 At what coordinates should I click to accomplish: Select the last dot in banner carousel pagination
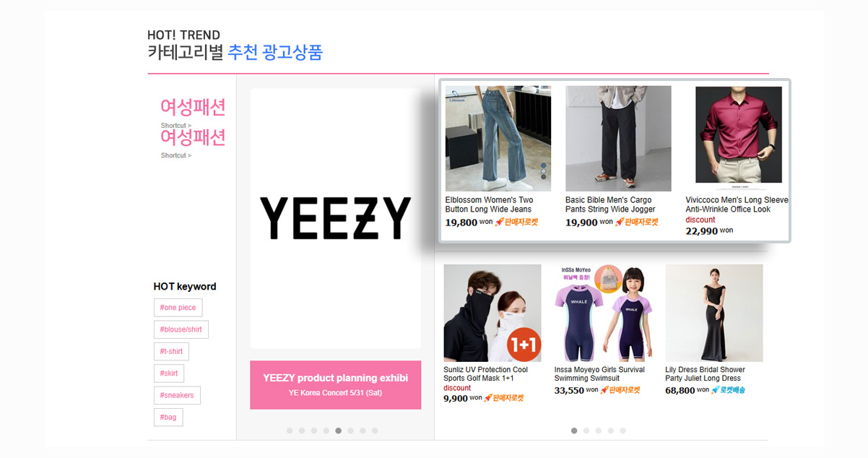click(x=375, y=431)
